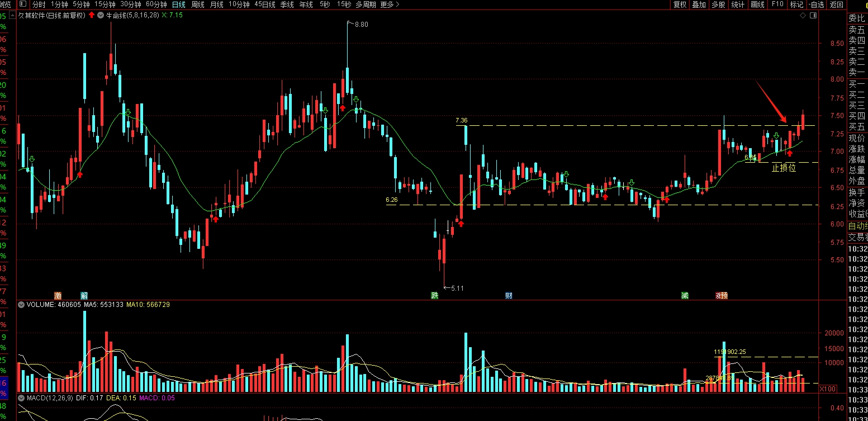Screen dimensions: 868x421
Task: Click the 卖五 row in quote panel
Action: [x=858, y=30]
